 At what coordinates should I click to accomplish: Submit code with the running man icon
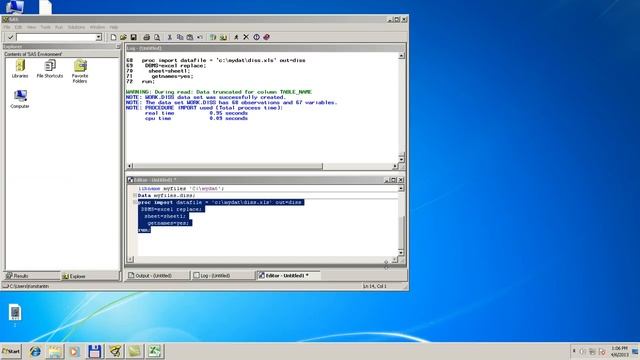[x=236, y=37]
